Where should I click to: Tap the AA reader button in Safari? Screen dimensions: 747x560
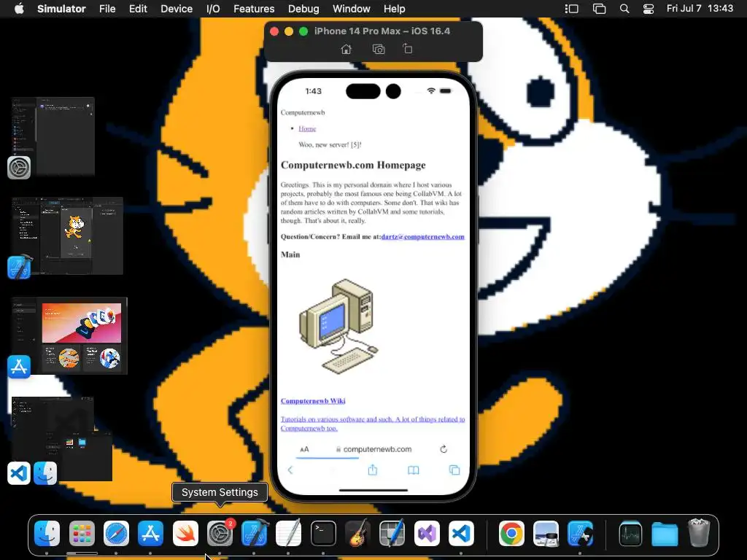[304, 449]
